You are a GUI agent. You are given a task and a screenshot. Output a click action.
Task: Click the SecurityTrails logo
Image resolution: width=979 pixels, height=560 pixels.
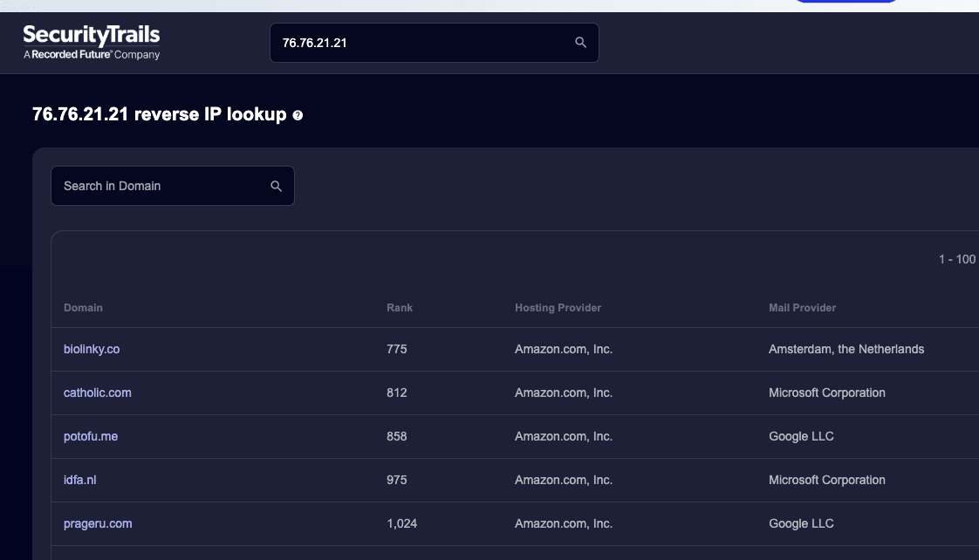[91, 36]
